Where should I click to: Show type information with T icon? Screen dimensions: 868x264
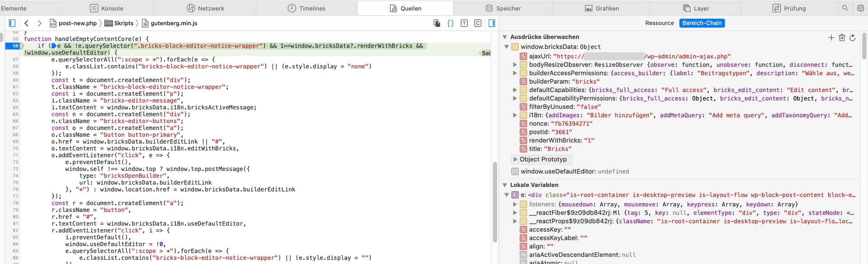pyautogui.click(x=464, y=23)
